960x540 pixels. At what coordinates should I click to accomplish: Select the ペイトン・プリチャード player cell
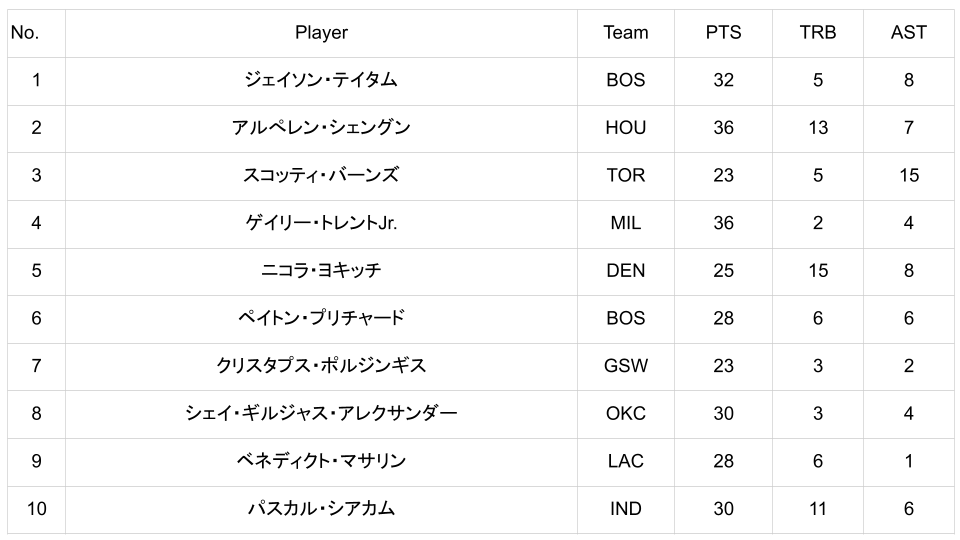point(321,318)
